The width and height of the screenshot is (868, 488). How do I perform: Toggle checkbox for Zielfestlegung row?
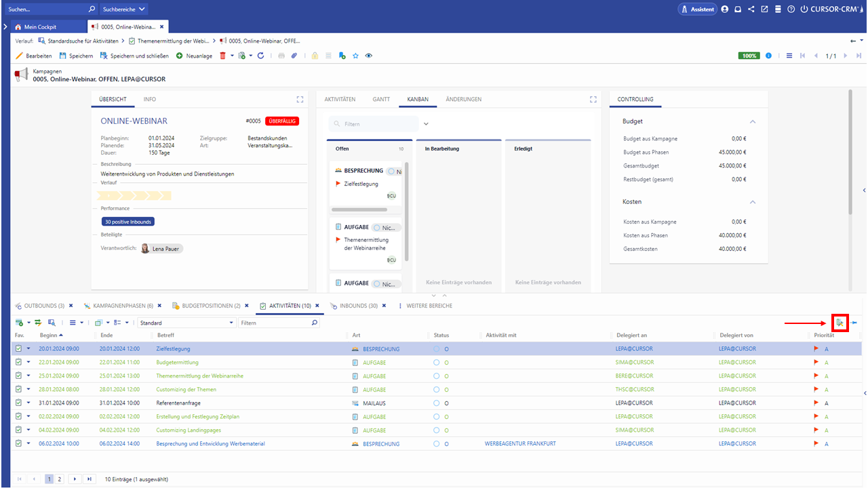[19, 349]
